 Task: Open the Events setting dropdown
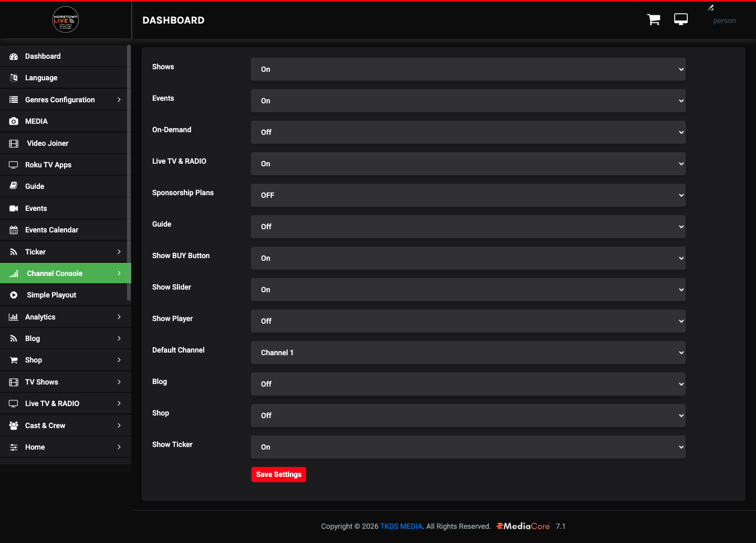pyautogui.click(x=468, y=101)
